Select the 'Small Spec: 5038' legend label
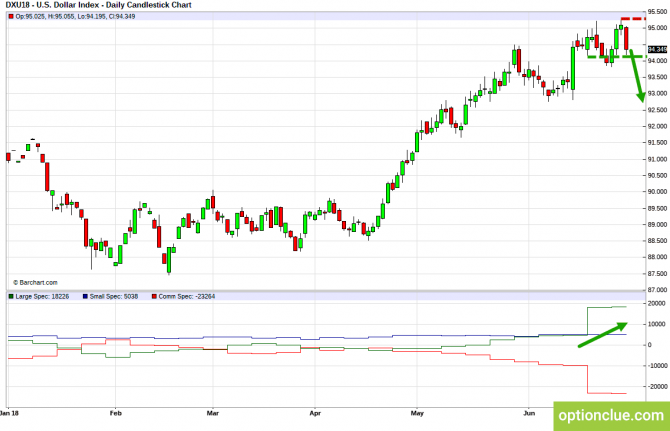The width and height of the screenshot is (670, 431). (x=114, y=296)
